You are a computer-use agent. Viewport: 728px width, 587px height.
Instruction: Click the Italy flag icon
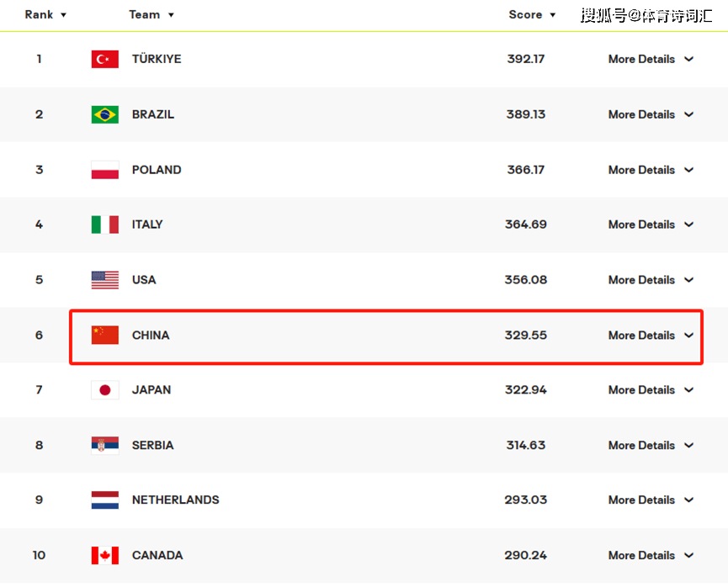pyautogui.click(x=105, y=225)
